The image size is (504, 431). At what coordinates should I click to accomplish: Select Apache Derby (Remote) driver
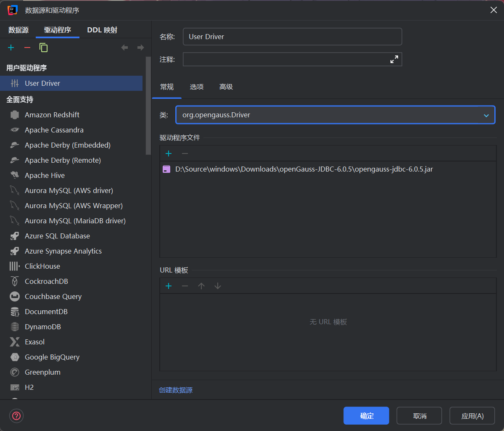click(x=71, y=160)
